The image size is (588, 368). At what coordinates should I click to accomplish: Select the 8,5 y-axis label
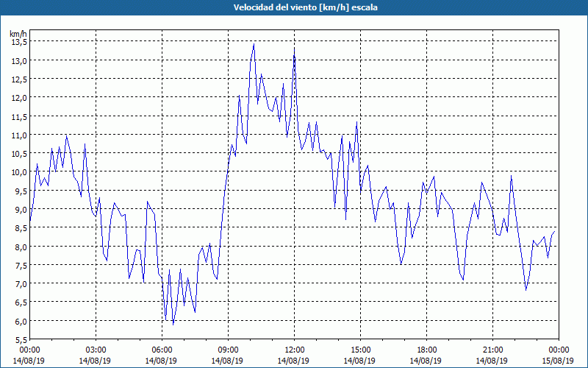21,228
